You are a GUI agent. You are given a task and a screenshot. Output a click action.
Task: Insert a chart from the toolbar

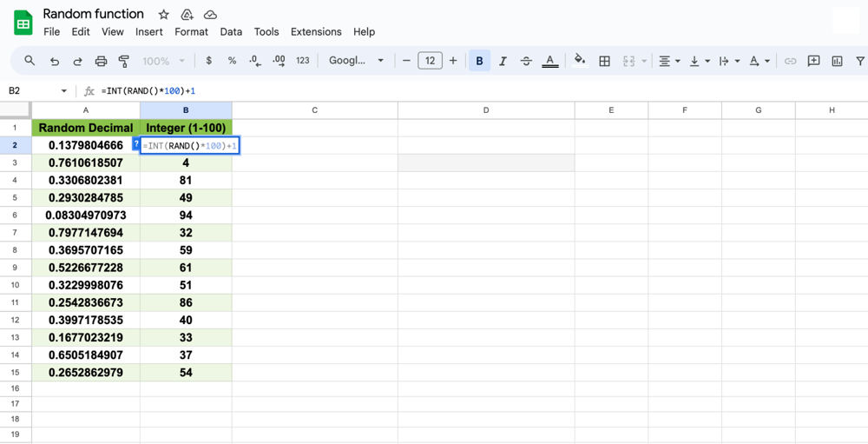tap(837, 61)
